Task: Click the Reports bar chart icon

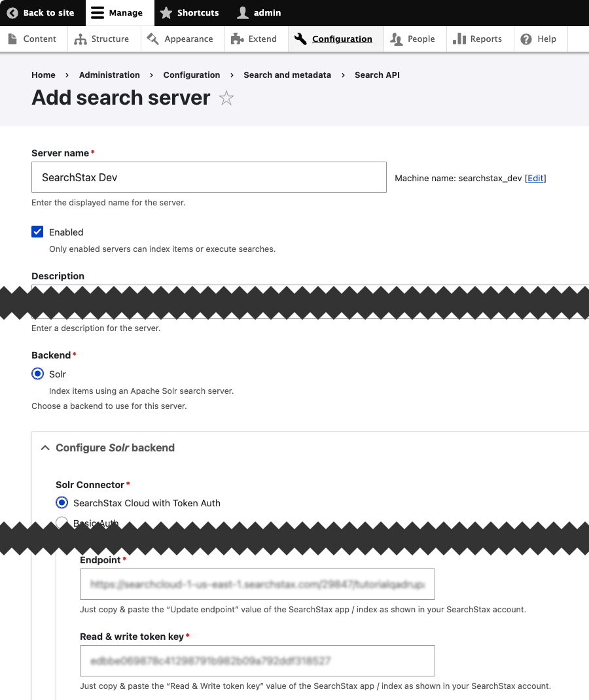Action: click(459, 39)
